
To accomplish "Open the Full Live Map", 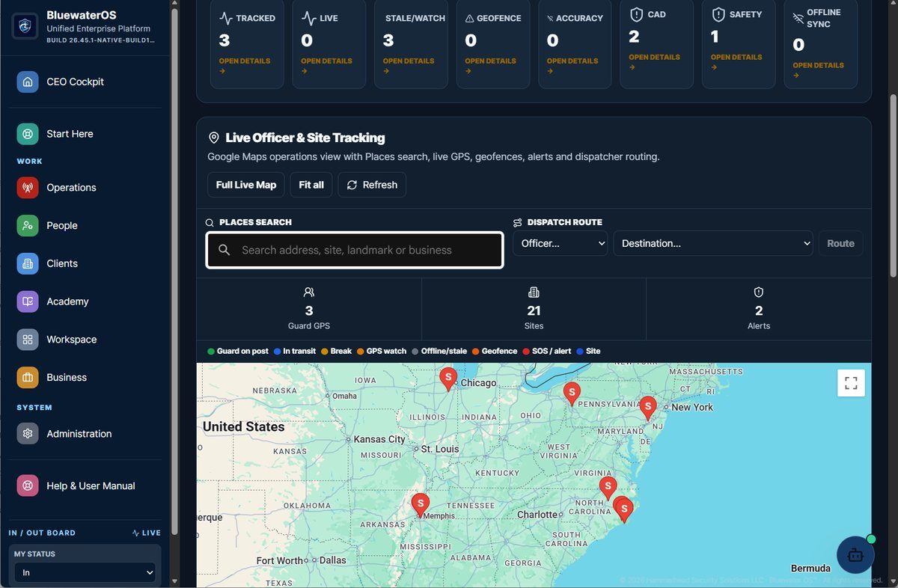I will 246,185.
